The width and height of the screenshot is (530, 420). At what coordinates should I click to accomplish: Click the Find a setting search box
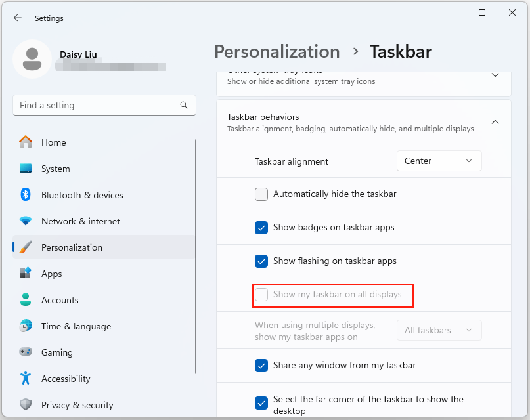pos(97,105)
